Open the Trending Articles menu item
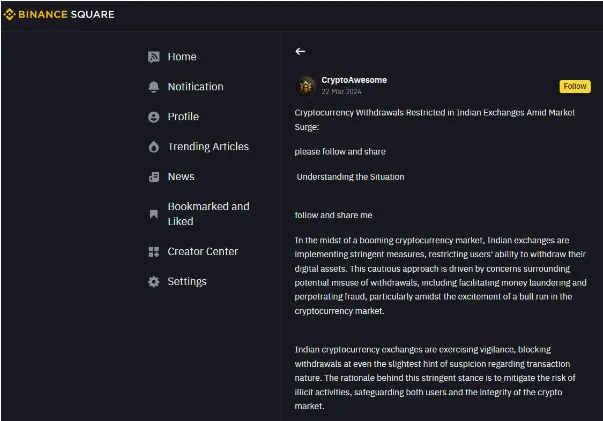603x421 pixels. point(208,147)
